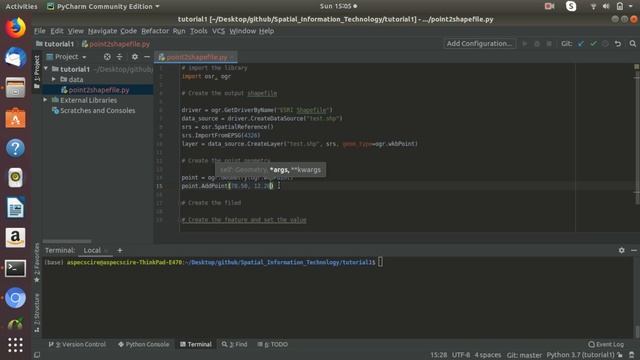Open the Help menu
Screen dimensions: 640x360
(x=267, y=31)
